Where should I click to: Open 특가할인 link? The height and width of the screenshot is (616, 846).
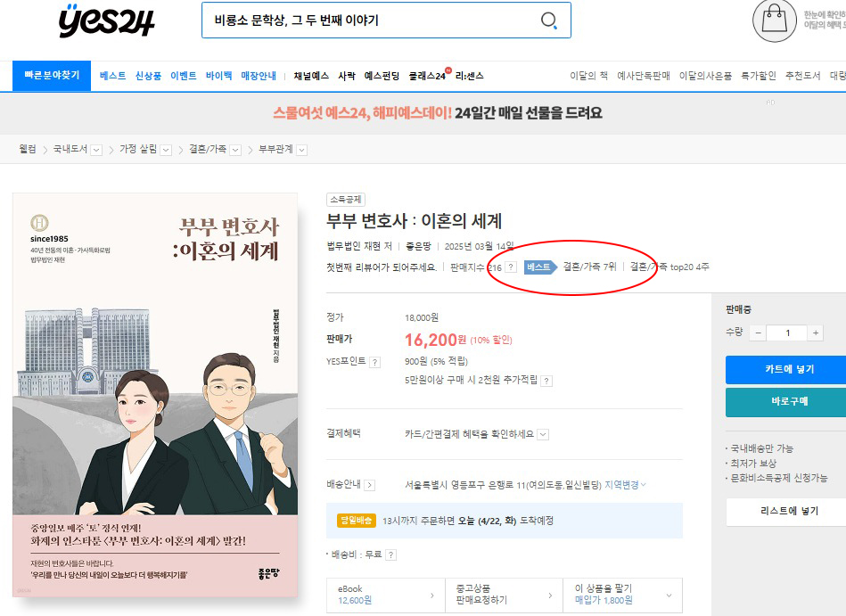pyautogui.click(x=759, y=76)
